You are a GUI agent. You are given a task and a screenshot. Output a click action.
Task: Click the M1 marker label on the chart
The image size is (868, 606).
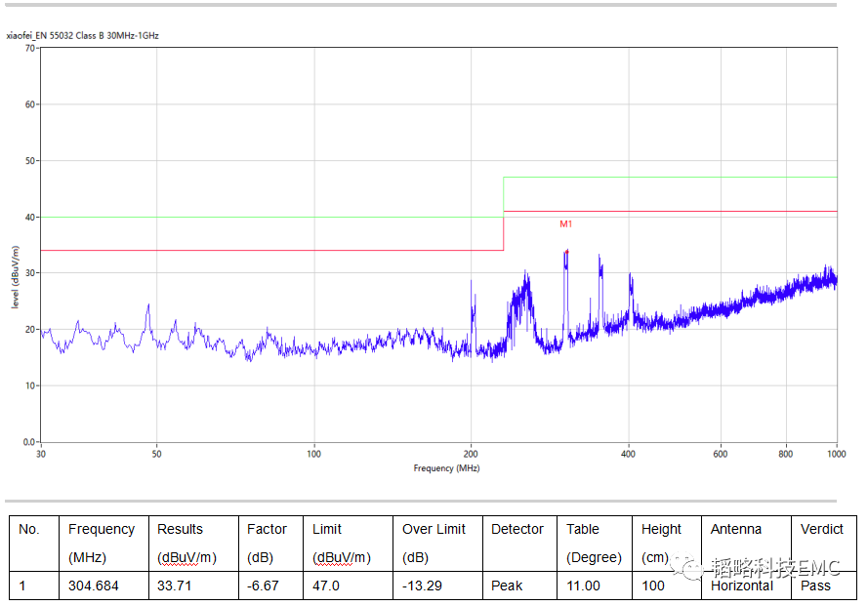pyautogui.click(x=565, y=224)
